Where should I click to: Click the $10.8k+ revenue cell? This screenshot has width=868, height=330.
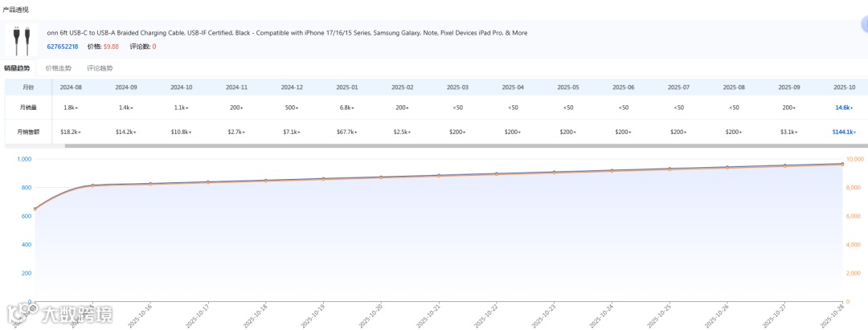point(181,132)
